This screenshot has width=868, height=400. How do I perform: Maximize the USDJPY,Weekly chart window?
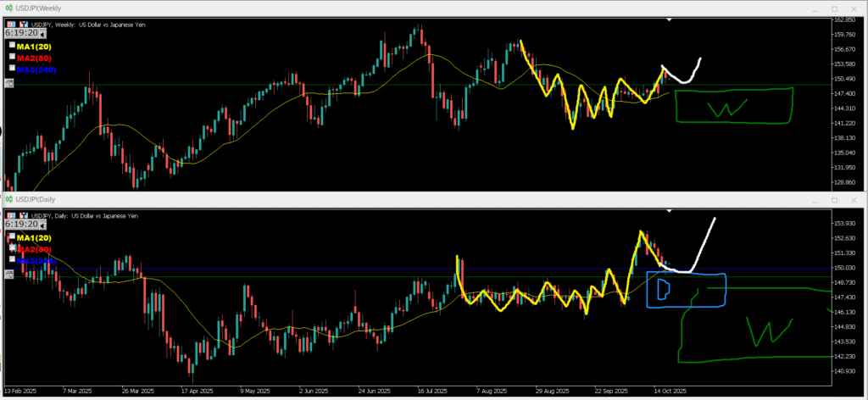pos(834,8)
